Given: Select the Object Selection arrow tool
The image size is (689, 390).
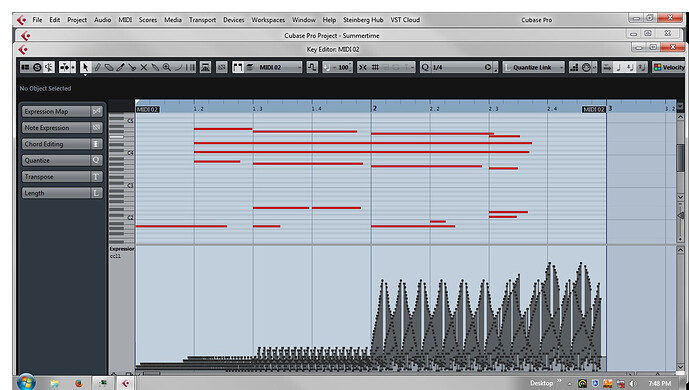Looking at the screenshot, I should [85, 67].
